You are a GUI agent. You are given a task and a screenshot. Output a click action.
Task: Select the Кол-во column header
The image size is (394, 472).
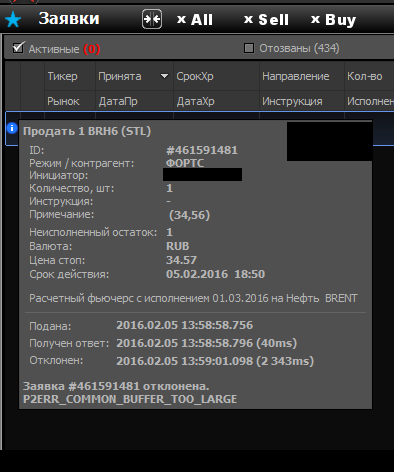tap(365, 76)
